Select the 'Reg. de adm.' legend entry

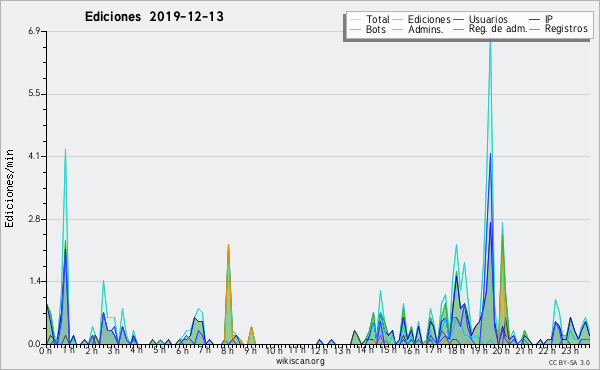[498, 29]
